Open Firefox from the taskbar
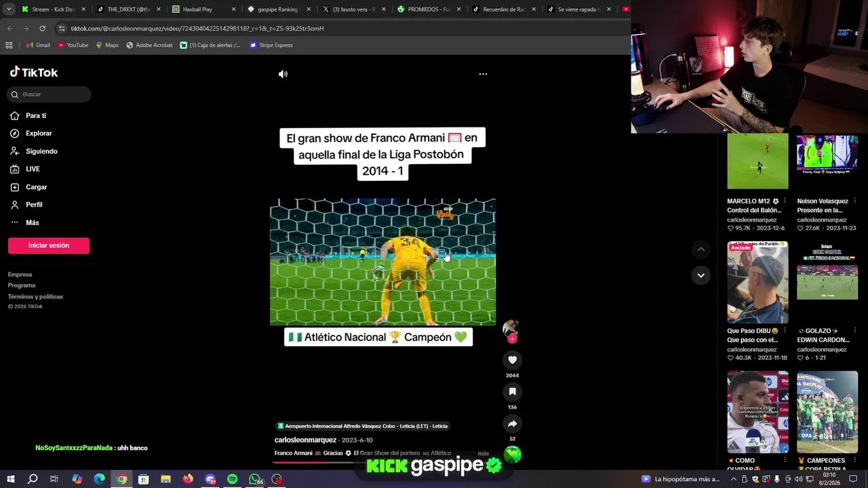868x488 pixels. 188,479
